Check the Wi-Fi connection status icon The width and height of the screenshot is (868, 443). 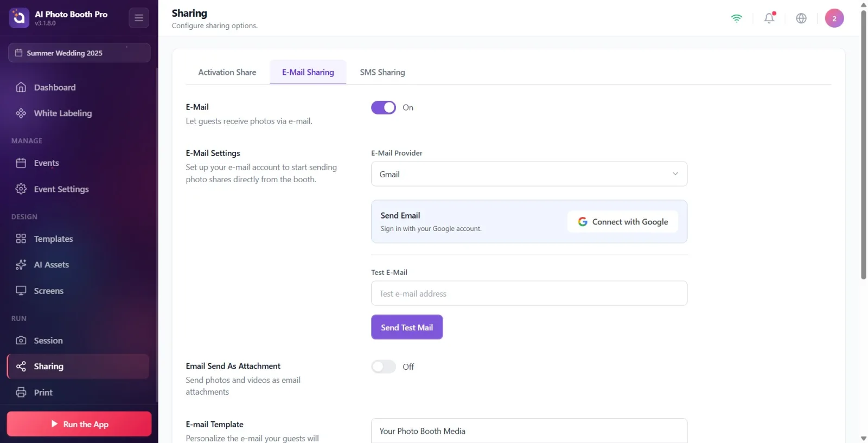pyautogui.click(x=737, y=18)
